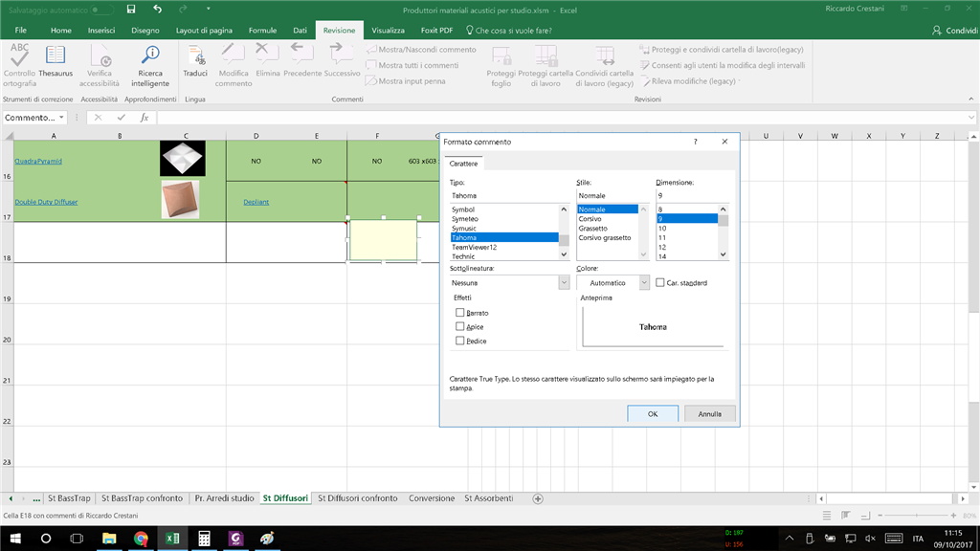
Task: Enable the Apice checkbox
Action: (460, 327)
